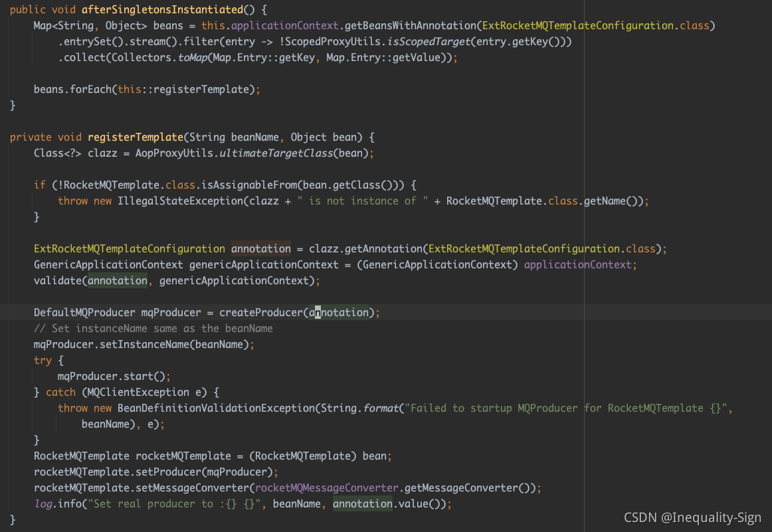Click the validate method call
Viewport: 772px width, 532px height.
click(58, 280)
